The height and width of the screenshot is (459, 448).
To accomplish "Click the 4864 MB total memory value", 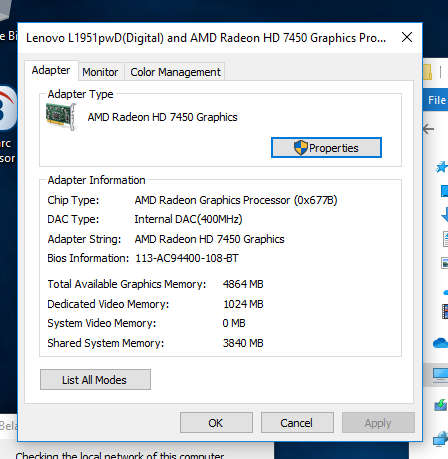I will (x=243, y=284).
